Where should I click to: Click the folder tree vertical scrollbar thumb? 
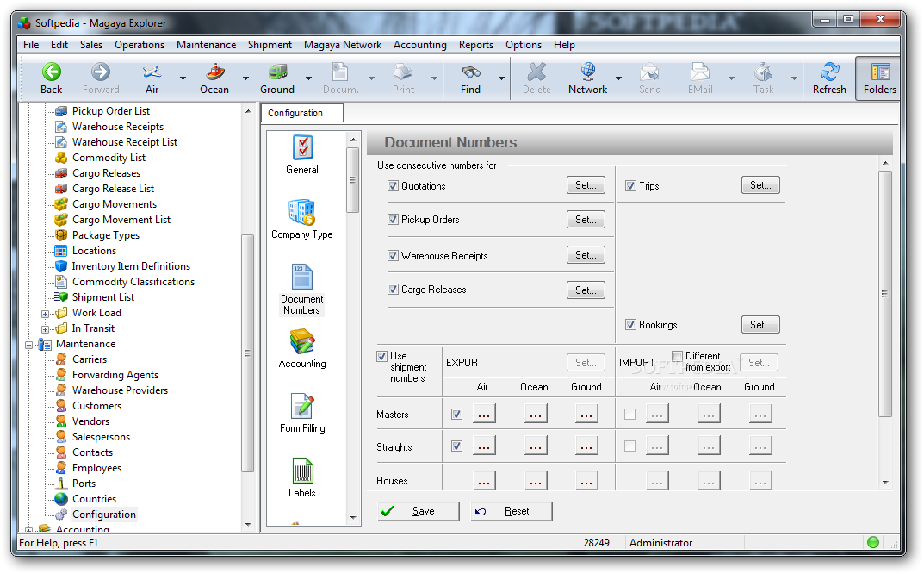247,353
